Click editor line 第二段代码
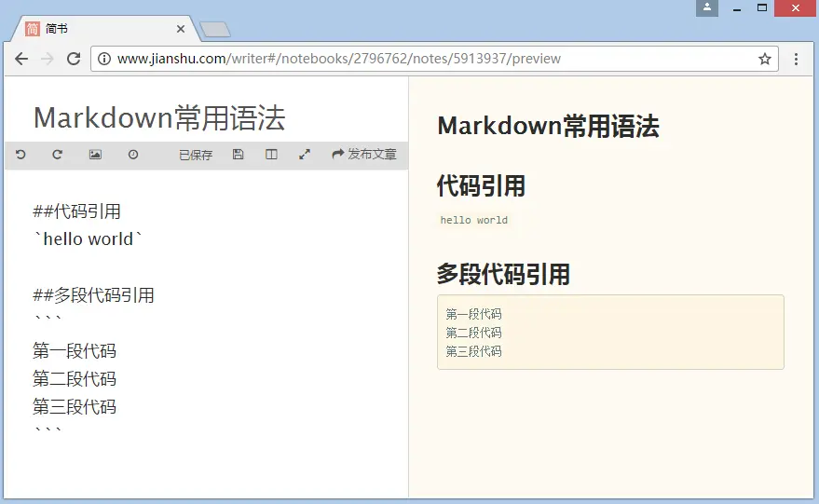 75,378
